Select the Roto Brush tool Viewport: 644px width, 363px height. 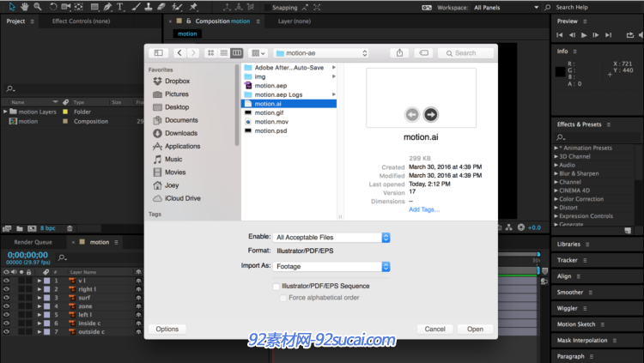click(x=177, y=7)
